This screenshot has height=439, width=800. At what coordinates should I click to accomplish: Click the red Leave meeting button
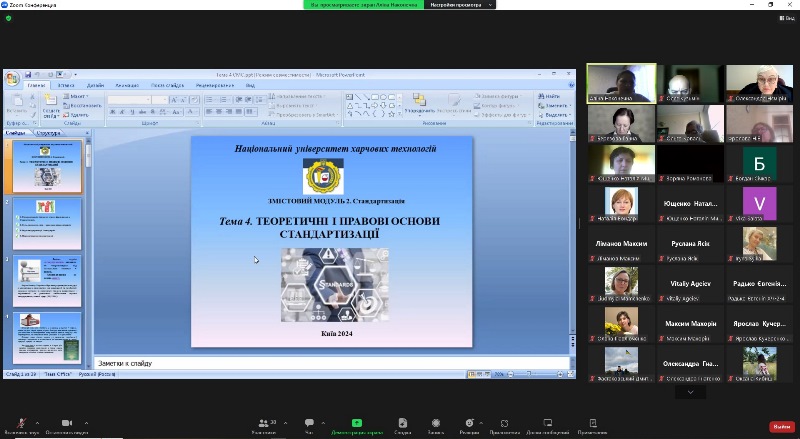(780, 426)
